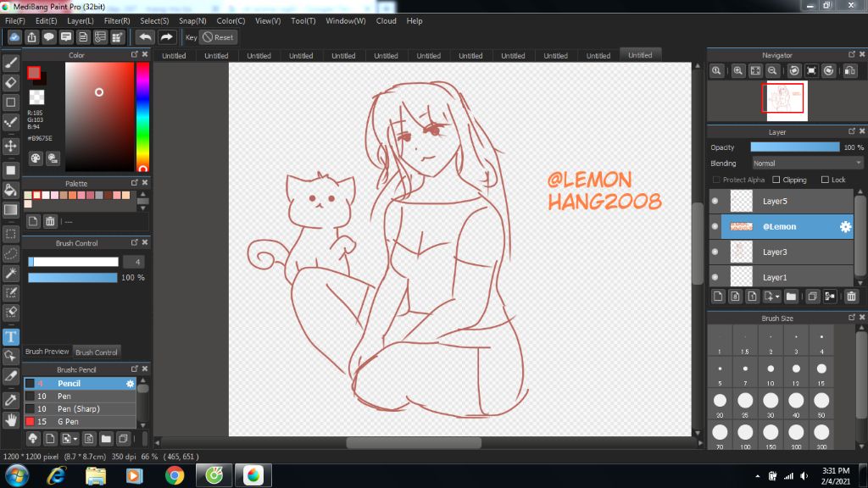Select the Gradient tool
This screenshot has width=868, height=488.
[x=10, y=210]
